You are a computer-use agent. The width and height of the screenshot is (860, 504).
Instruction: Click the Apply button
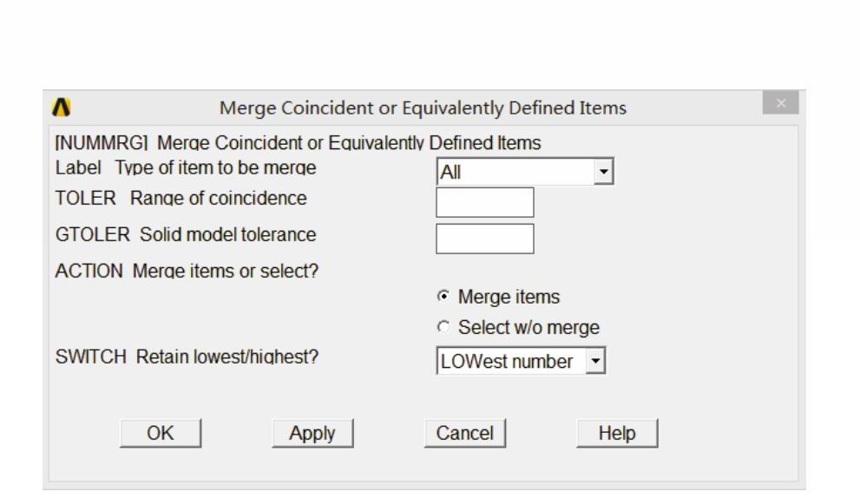tap(312, 433)
